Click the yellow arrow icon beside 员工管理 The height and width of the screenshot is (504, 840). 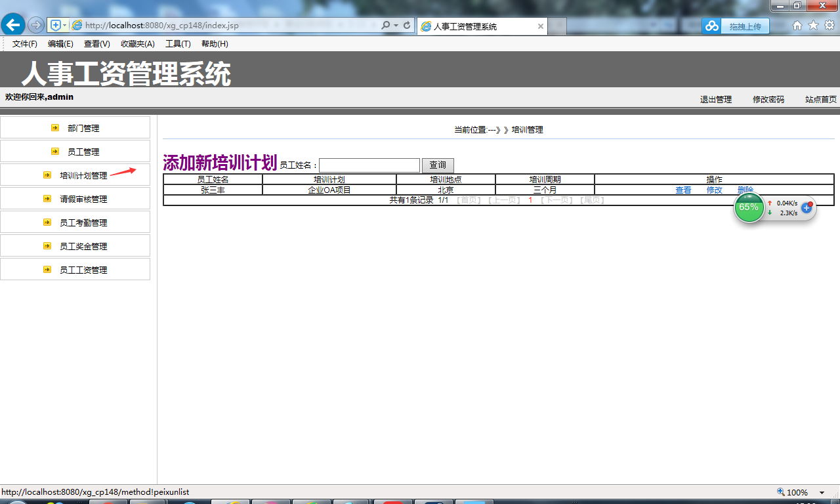55,152
